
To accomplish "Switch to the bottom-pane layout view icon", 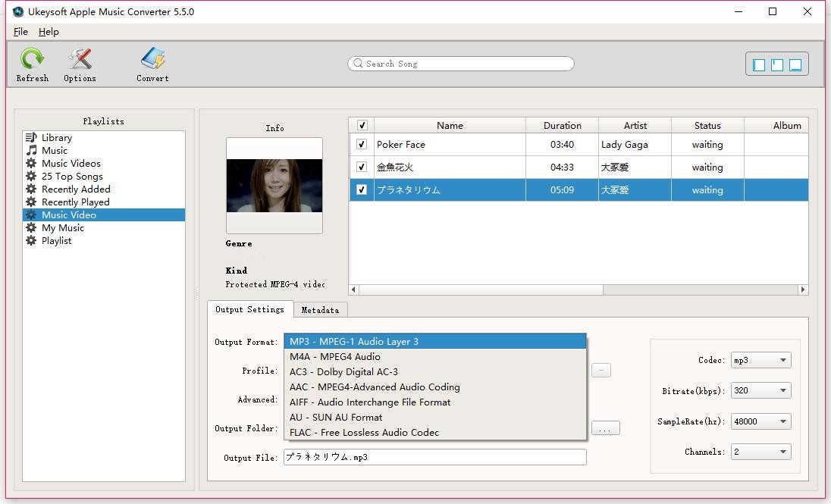I will (x=795, y=64).
